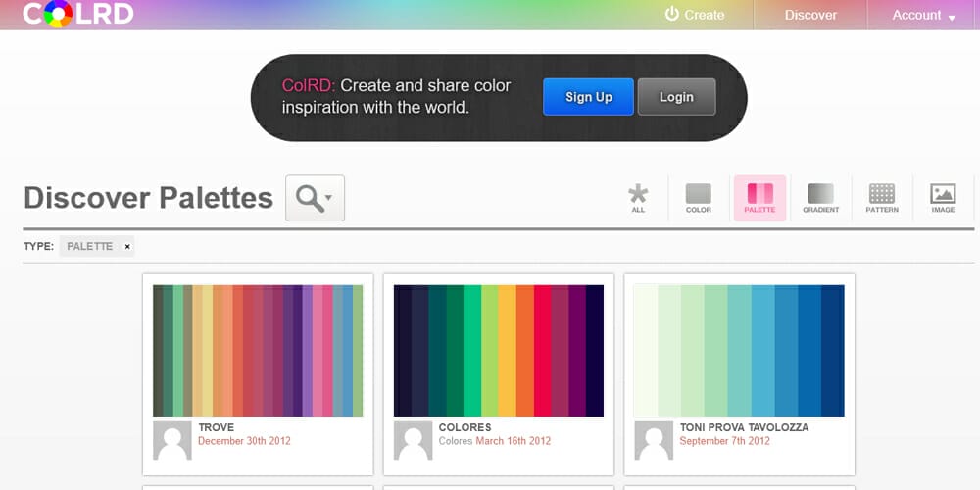This screenshot has width=980, height=490.
Task: Pick the yellow stripe in COLORES palette
Action: (507, 351)
